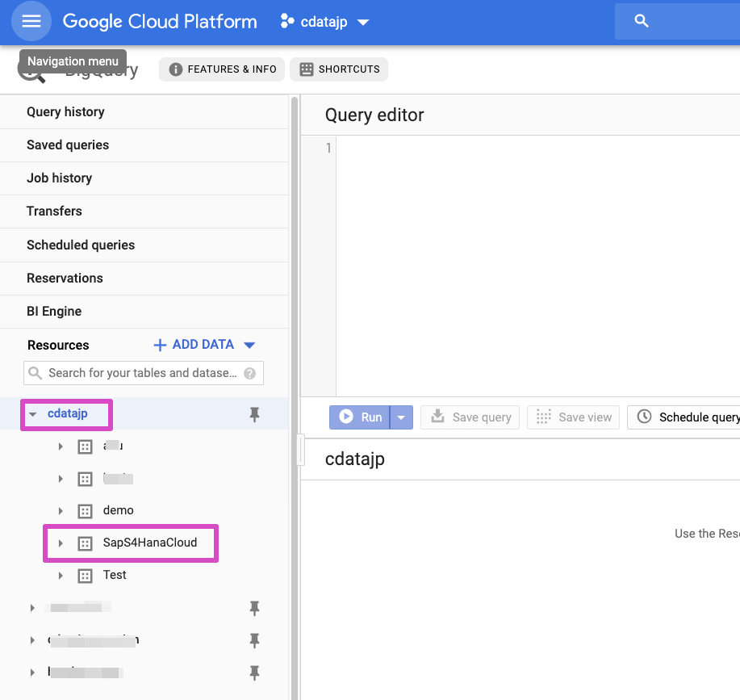
Task: Click the Run query button
Action: pos(360,417)
